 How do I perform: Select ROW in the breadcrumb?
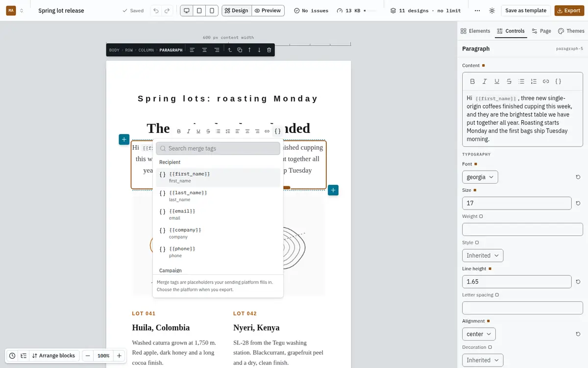point(129,50)
